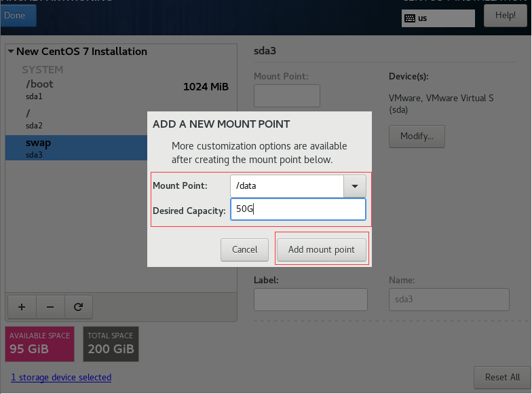Click the background Mount Point field
The height and width of the screenshot is (394, 532).
[287, 96]
